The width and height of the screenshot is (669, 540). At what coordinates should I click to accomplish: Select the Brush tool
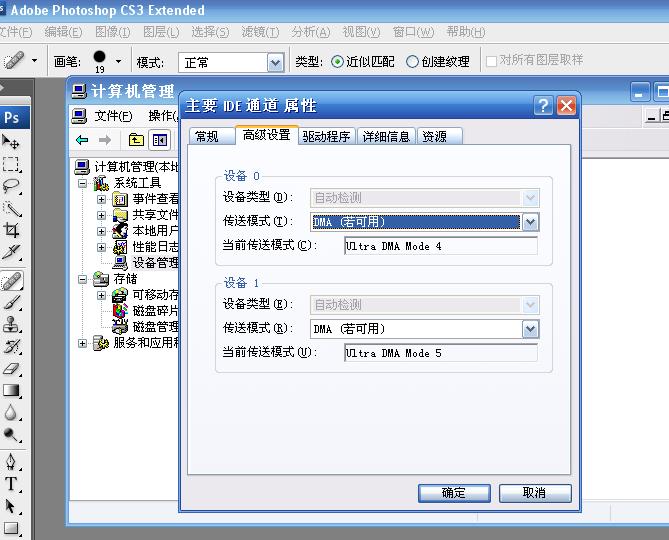tap(12, 303)
